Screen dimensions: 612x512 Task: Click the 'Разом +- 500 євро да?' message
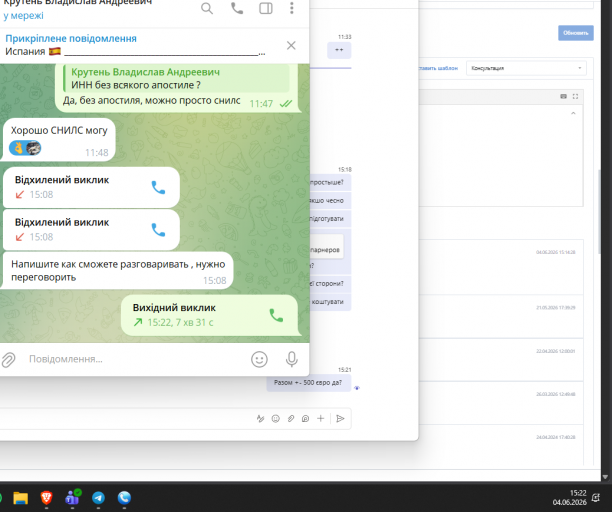308,383
